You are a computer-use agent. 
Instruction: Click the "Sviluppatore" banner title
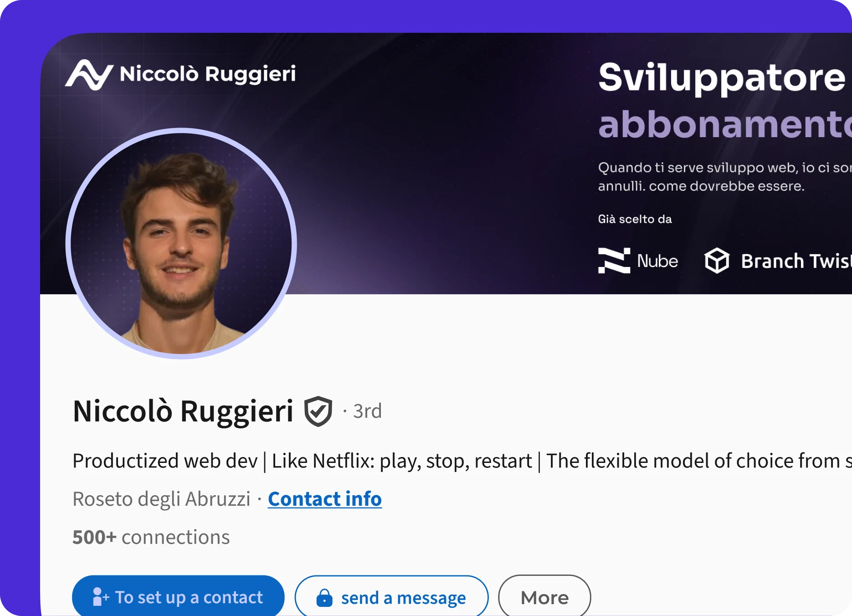click(x=722, y=77)
